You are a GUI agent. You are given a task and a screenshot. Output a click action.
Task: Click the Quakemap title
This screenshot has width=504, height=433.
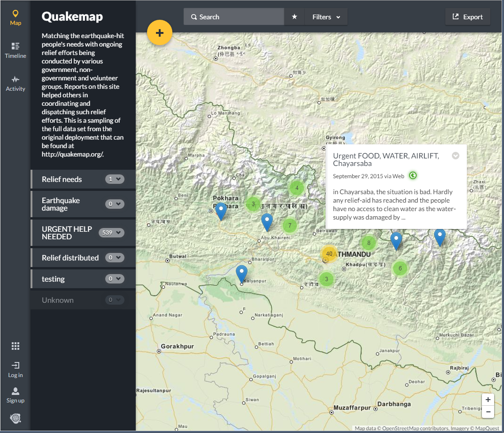(x=72, y=16)
